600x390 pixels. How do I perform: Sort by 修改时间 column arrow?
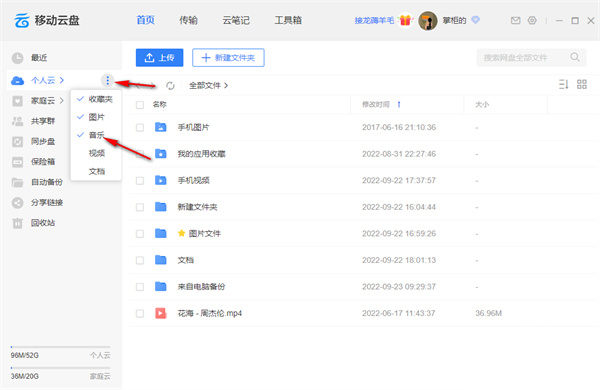pos(399,104)
